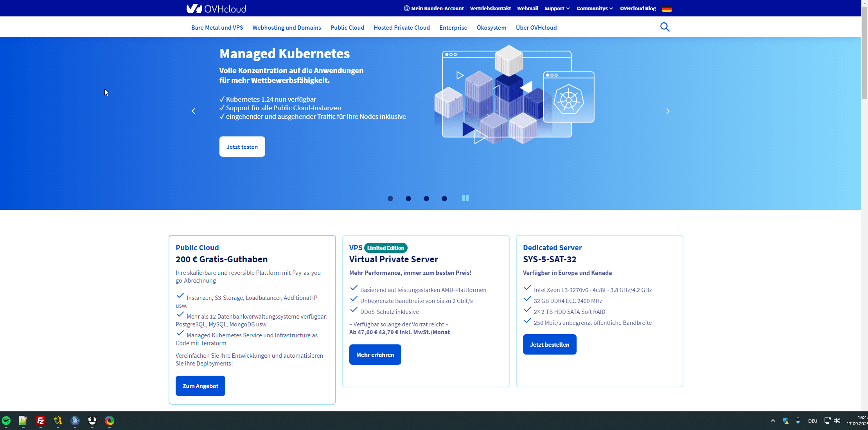Image resolution: width=868 pixels, height=430 pixels.
Task: Click the Managed Kubernetes banner title
Action: 284,54
